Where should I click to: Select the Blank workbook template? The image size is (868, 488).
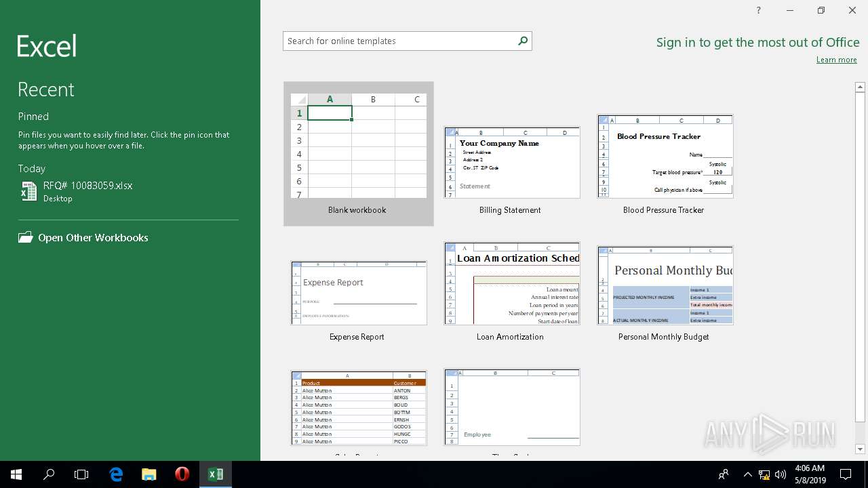click(x=359, y=154)
